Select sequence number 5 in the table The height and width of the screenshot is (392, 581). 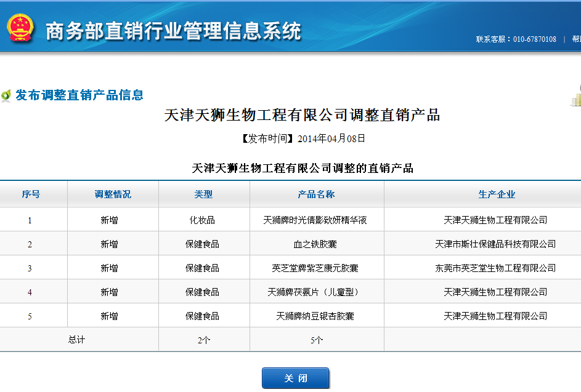click(30, 317)
